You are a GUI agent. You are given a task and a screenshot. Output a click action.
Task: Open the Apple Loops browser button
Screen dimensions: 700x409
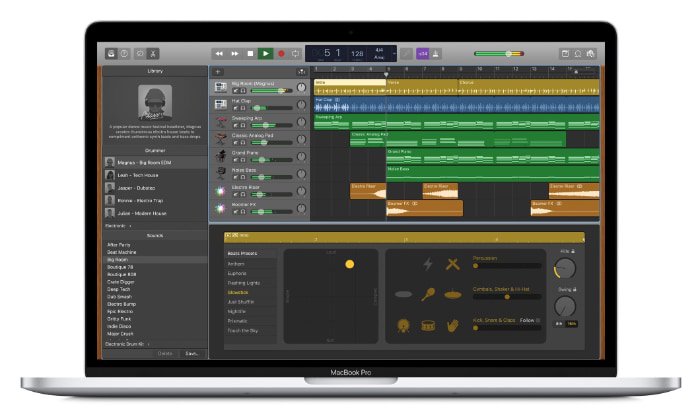(x=578, y=54)
